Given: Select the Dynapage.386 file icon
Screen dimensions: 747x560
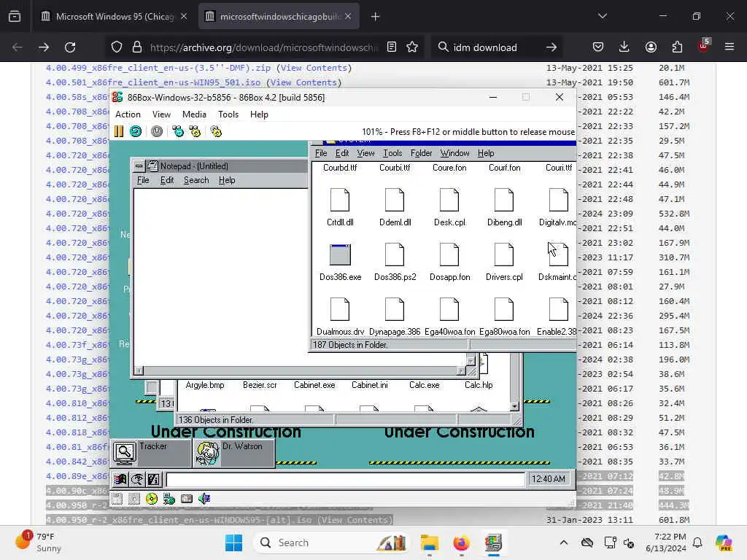Looking at the screenshot, I should (x=395, y=309).
